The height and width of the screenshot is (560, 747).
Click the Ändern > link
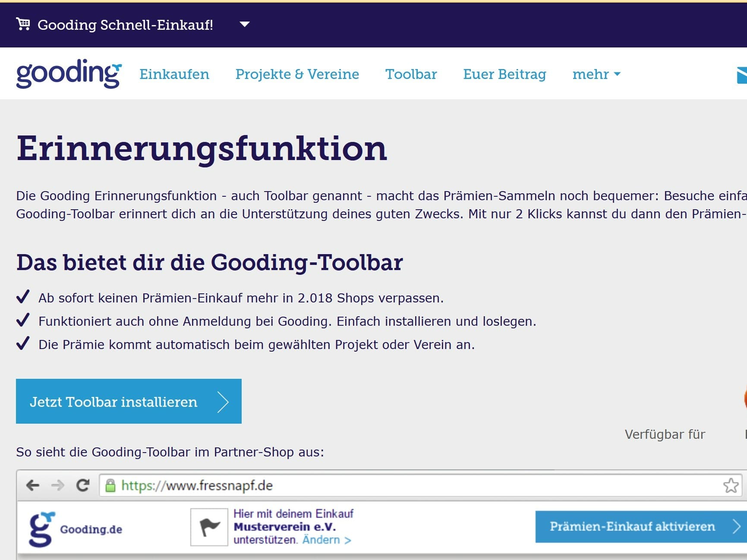pos(327,540)
